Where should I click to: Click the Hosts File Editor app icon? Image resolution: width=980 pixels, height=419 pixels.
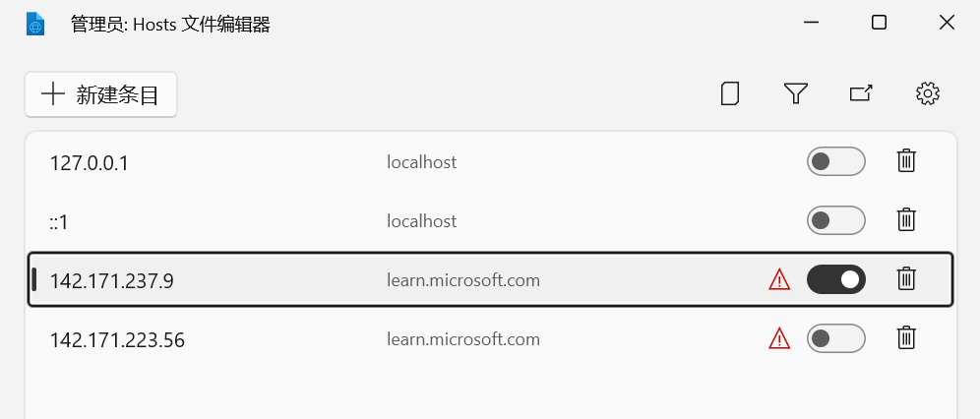(x=36, y=24)
